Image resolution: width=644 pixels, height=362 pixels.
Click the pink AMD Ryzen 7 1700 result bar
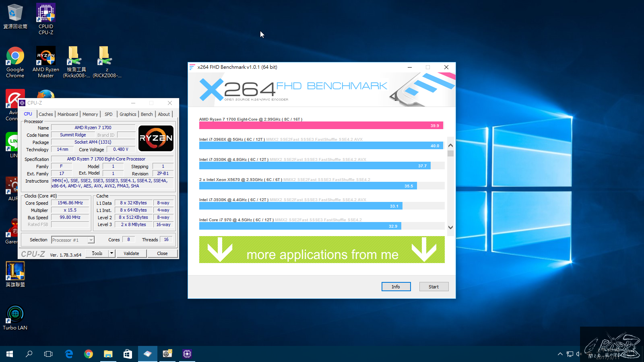click(321, 125)
